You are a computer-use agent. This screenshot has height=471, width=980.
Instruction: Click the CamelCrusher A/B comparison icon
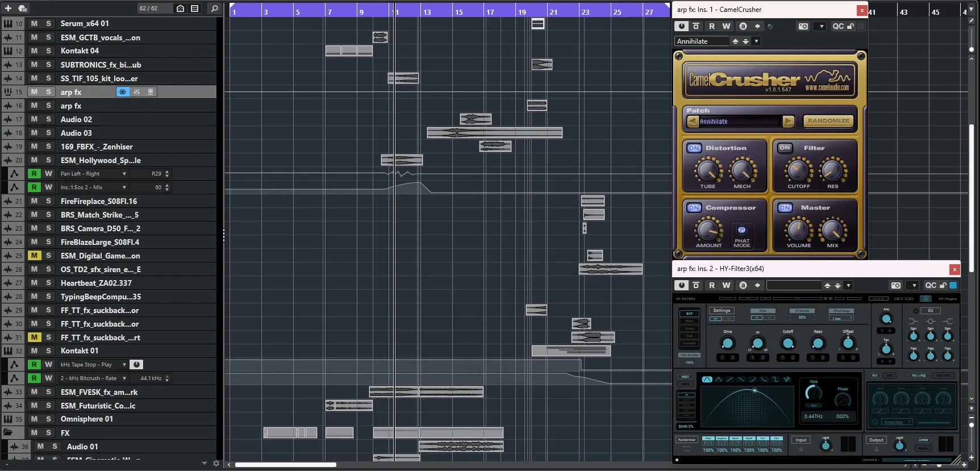click(x=743, y=26)
